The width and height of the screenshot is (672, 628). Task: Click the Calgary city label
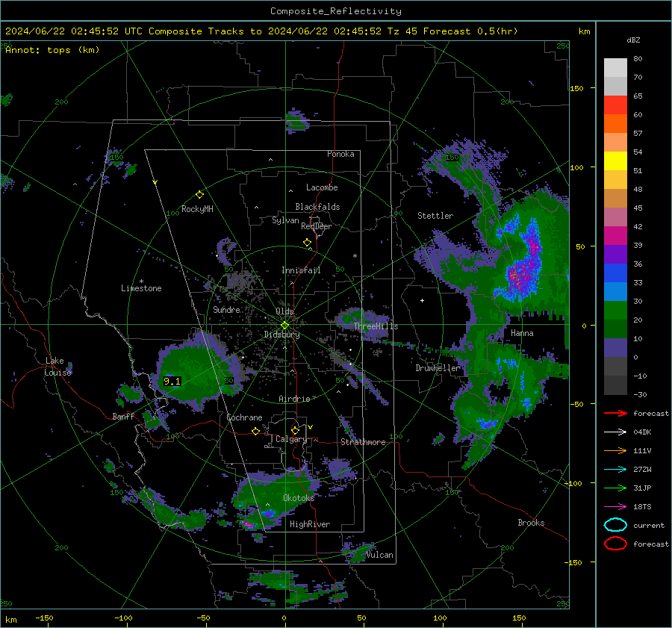click(291, 439)
